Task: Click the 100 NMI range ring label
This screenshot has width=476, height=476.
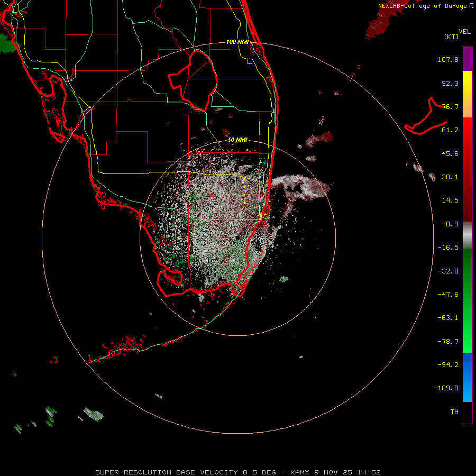Action: pyautogui.click(x=237, y=42)
